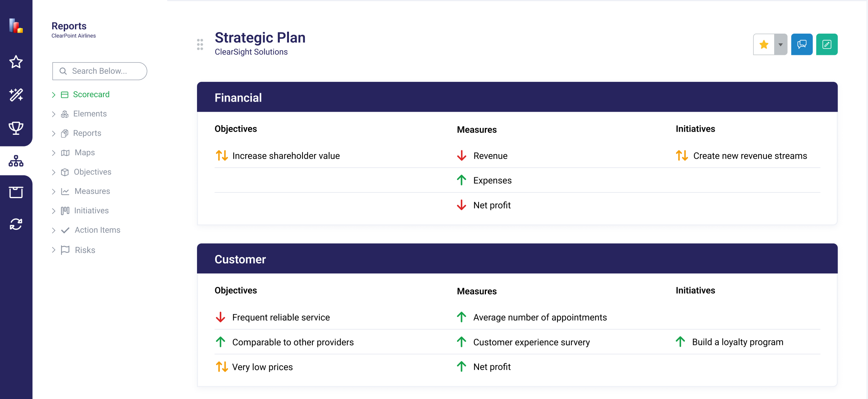This screenshot has height=399, width=868.
Task: Click the sync refresh icon in the sidebar
Action: click(x=16, y=224)
